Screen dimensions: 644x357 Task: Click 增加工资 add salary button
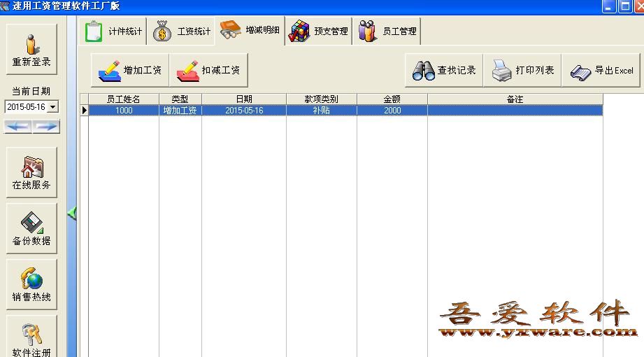[130, 70]
